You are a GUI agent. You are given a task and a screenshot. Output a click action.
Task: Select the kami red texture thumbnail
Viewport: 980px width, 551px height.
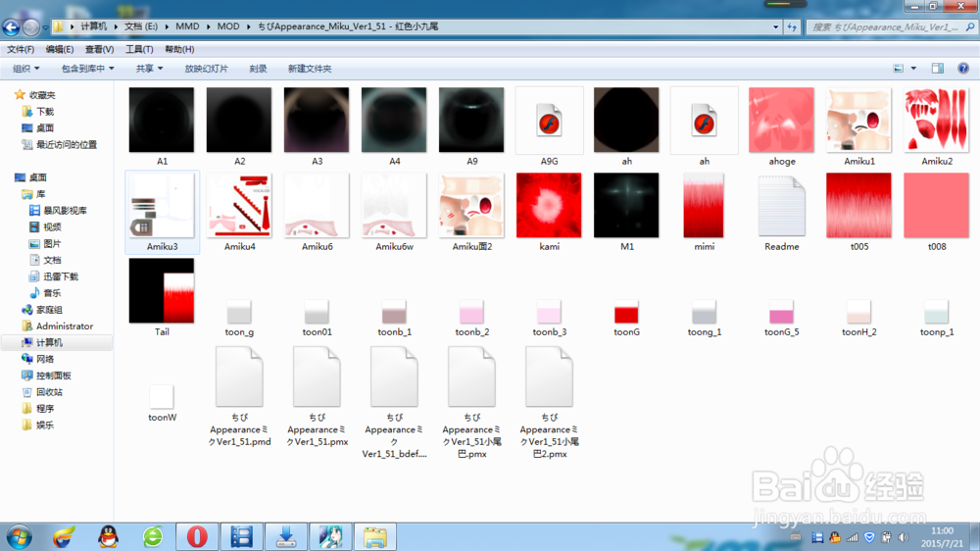[549, 206]
